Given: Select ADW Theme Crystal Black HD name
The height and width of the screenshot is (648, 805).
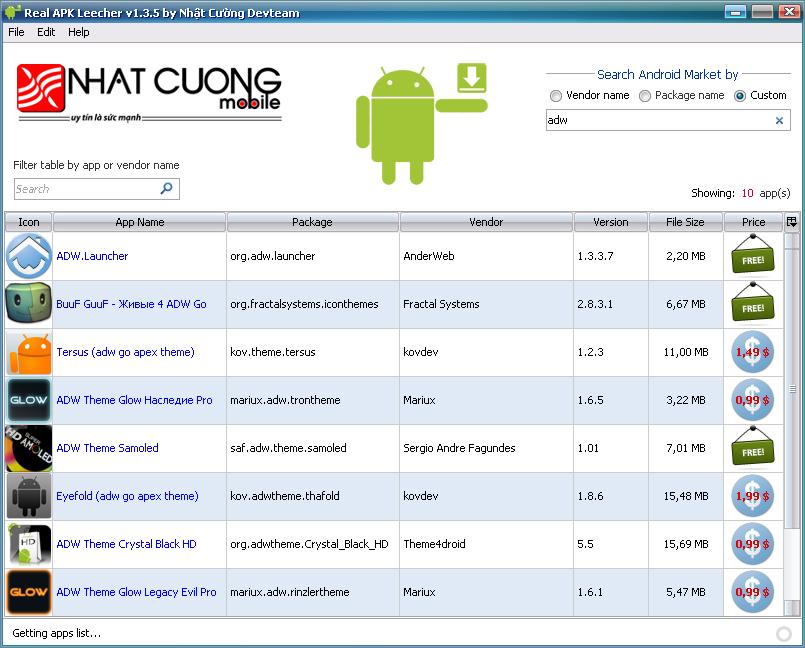Looking at the screenshot, I should point(126,544).
